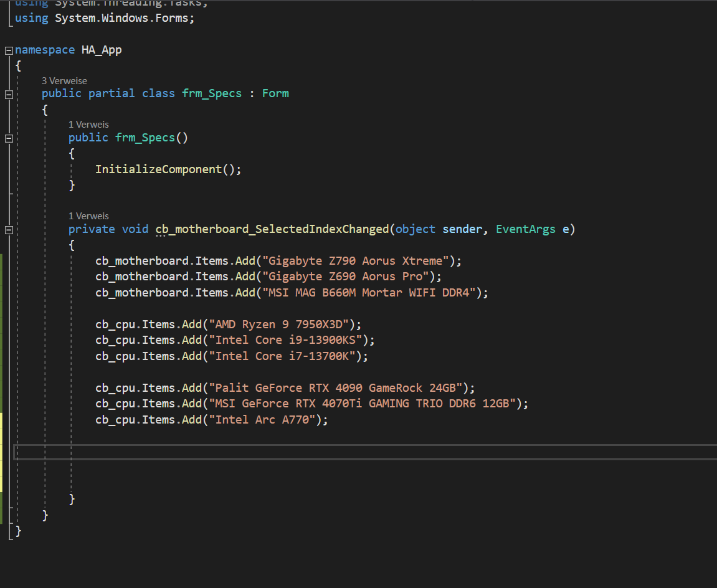
Task: Open the '3 Verweise' references above frm_Specs
Action: coord(64,80)
